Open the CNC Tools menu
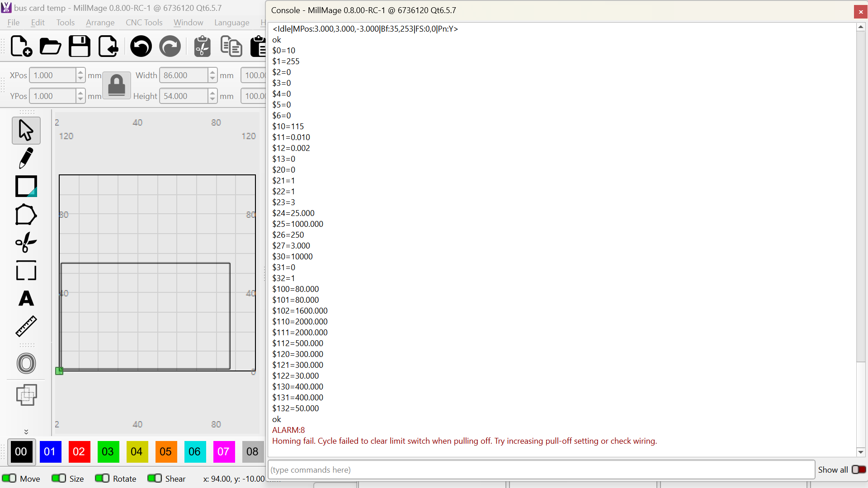The width and height of the screenshot is (868, 488). pos(144,23)
